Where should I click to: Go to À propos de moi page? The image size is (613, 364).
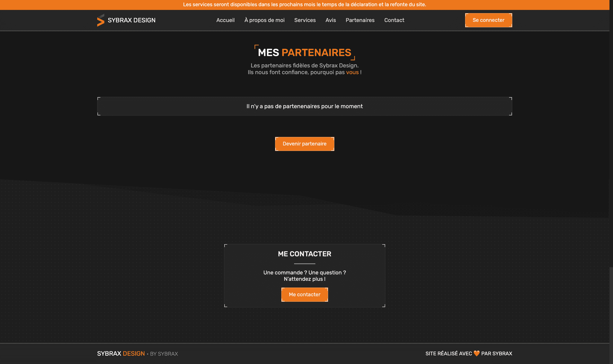264,20
